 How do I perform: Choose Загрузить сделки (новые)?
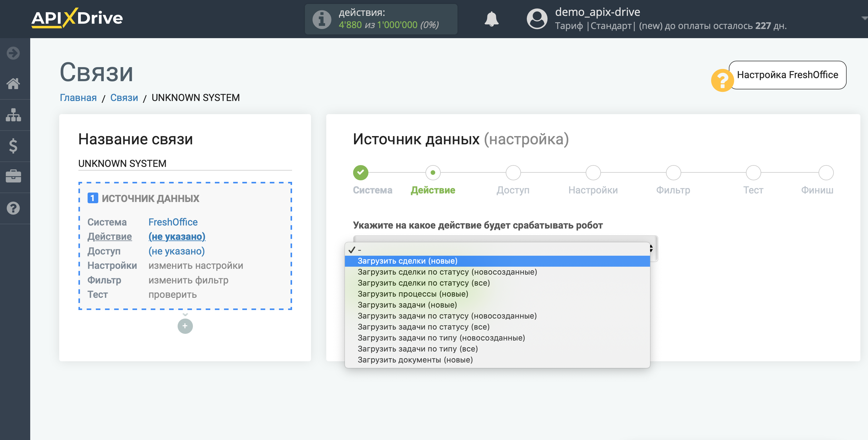497,261
